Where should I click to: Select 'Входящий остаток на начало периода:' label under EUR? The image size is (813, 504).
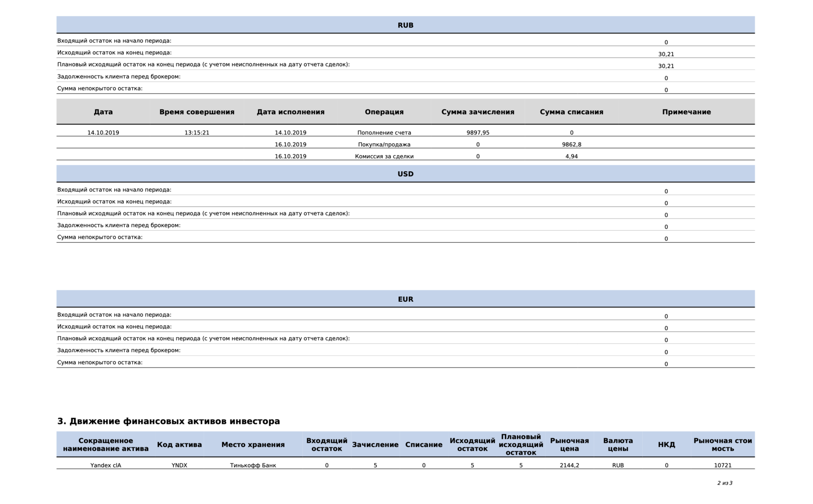pyautogui.click(x=114, y=315)
